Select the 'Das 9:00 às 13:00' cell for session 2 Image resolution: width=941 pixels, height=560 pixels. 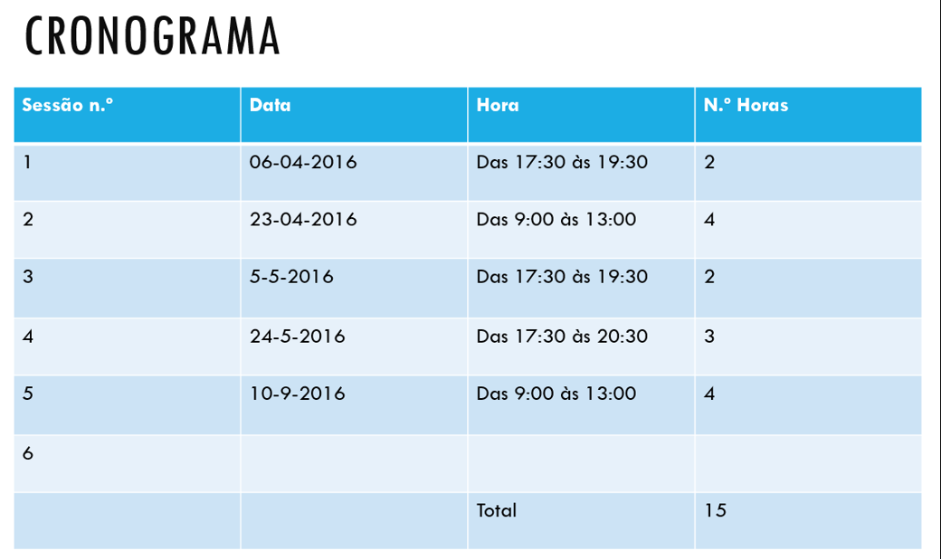click(x=581, y=230)
